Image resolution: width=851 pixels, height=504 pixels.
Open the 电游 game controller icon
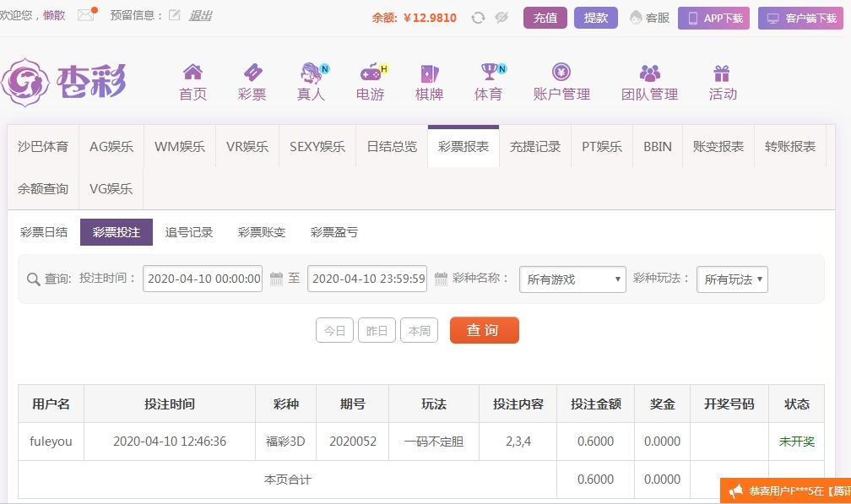370,73
